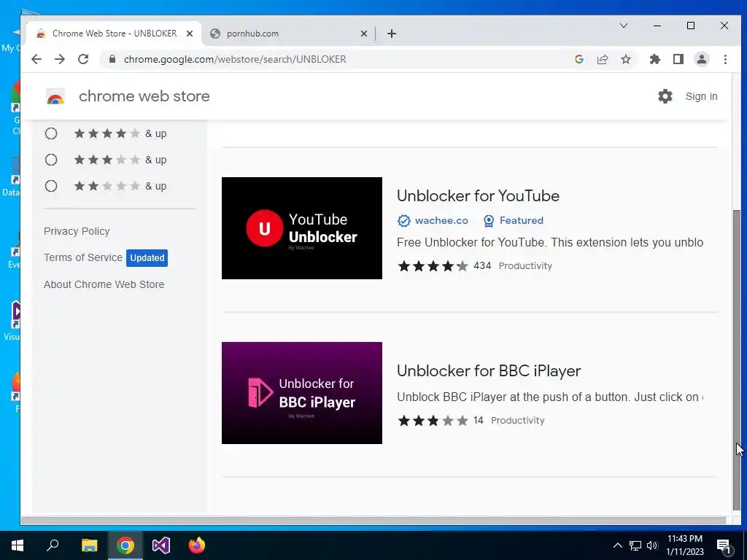This screenshot has height=560, width=747.
Task: Select 4 stars & up rating filter
Action: pos(51,133)
